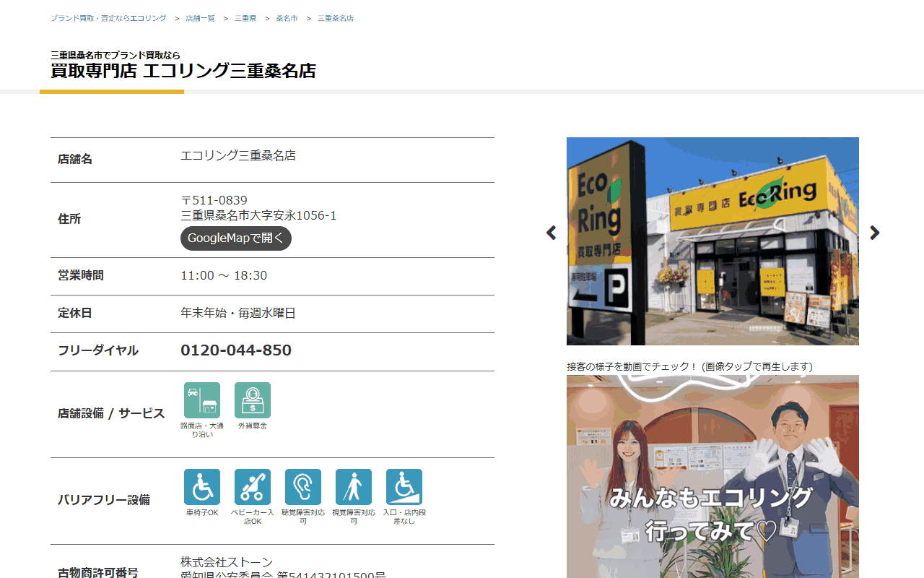
Task: Click the step-free entrance ramp icon
Action: [x=404, y=487]
